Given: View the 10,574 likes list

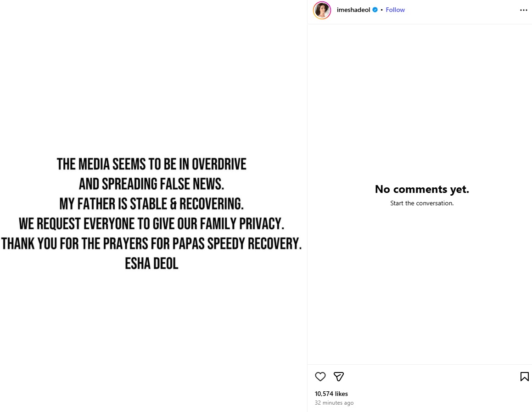Looking at the screenshot, I should tap(331, 394).
